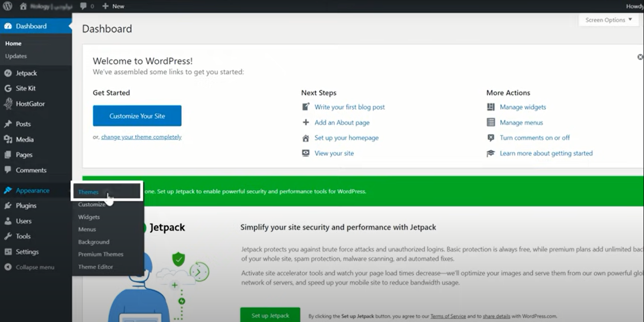This screenshot has width=644, height=322.
Task: Open Posts via the pushpin icon
Action: 8,124
